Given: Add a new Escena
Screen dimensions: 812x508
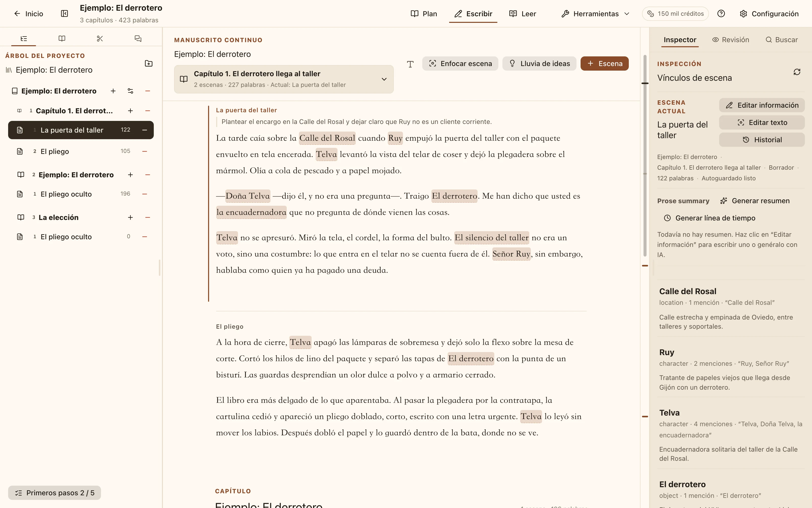Looking at the screenshot, I should [x=605, y=63].
